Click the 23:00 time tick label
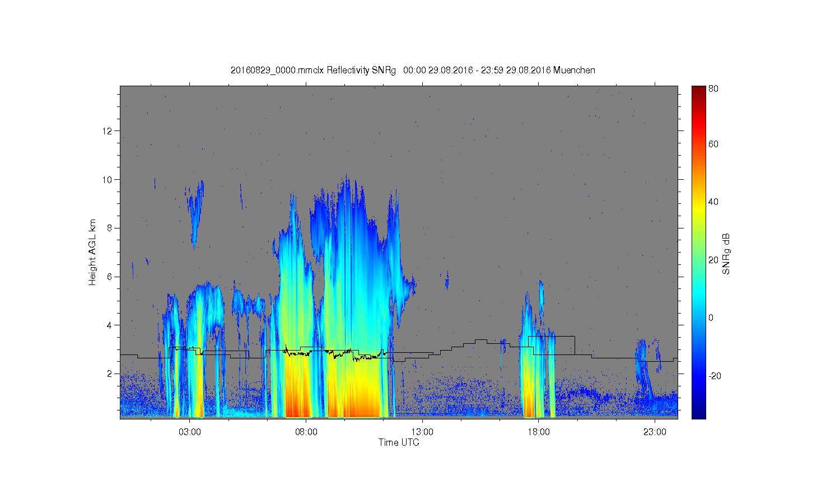 655,432
